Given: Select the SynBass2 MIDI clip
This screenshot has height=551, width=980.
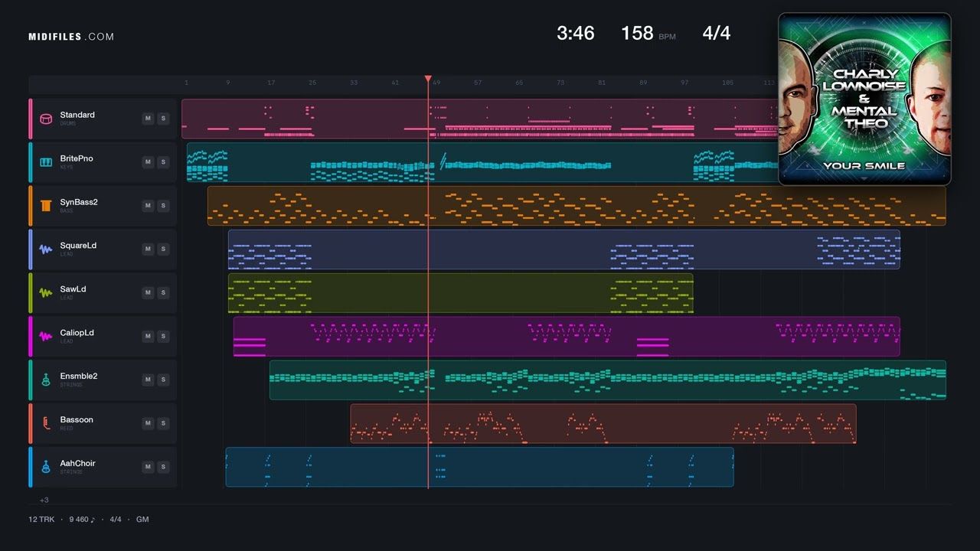Looking at the screenshot, I should coord(577,206).
